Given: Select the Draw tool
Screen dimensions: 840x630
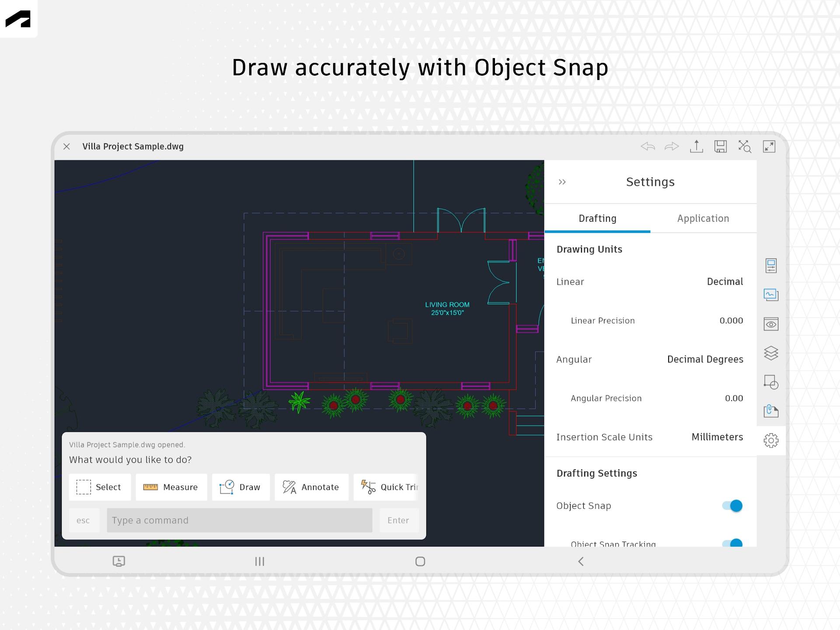Looking at the screenshot, I should coord(240,486).
